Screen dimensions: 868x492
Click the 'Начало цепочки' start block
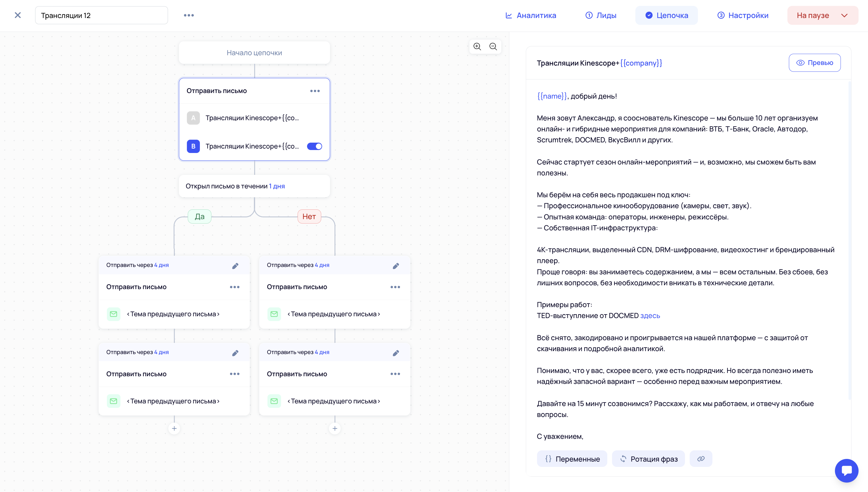tap(254, 53)
